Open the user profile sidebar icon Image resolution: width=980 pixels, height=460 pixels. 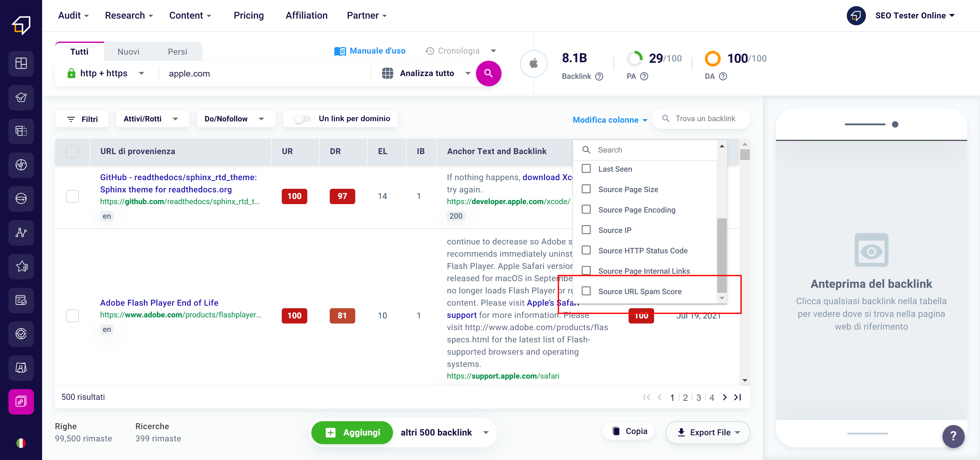(x=21, y=368)
